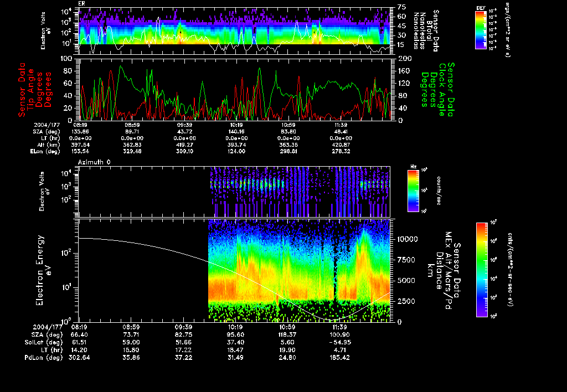Click the 75 nanotesla tick label
Image resolution: width=567 pixels, height=392 pixels.
pos(402,7)
